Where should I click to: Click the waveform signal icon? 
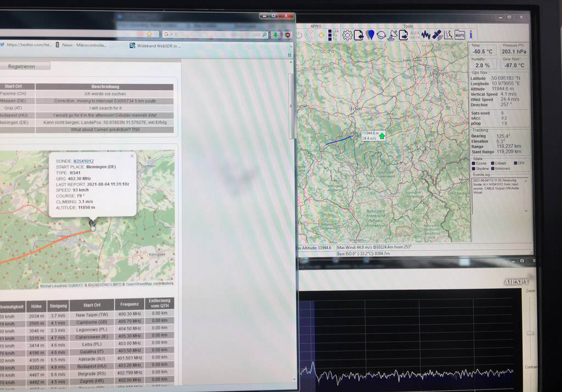point(426,35)
